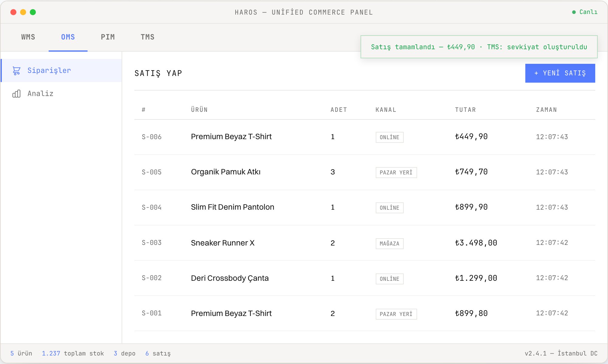Click Slim Fit Denim Pantolon product name

tap(233, 207)
